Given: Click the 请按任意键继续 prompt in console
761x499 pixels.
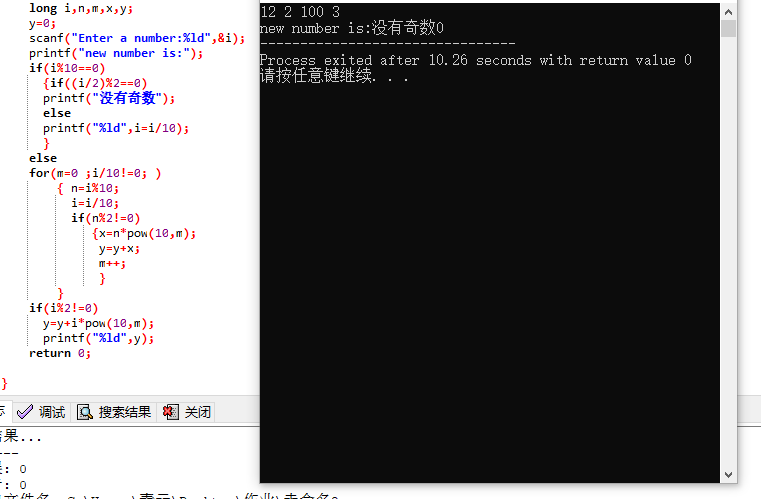Looking at the screenshot, I should [x=334, y=76].
